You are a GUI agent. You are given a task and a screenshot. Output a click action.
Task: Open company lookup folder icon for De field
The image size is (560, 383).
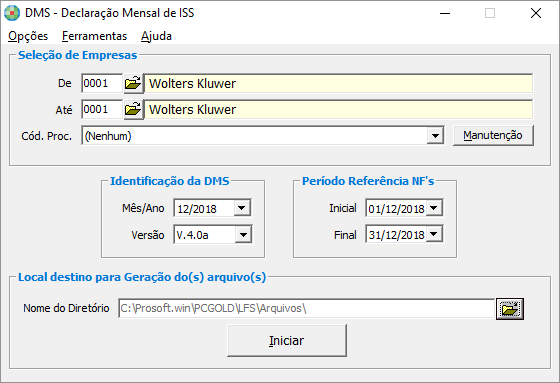click(134, 84)
